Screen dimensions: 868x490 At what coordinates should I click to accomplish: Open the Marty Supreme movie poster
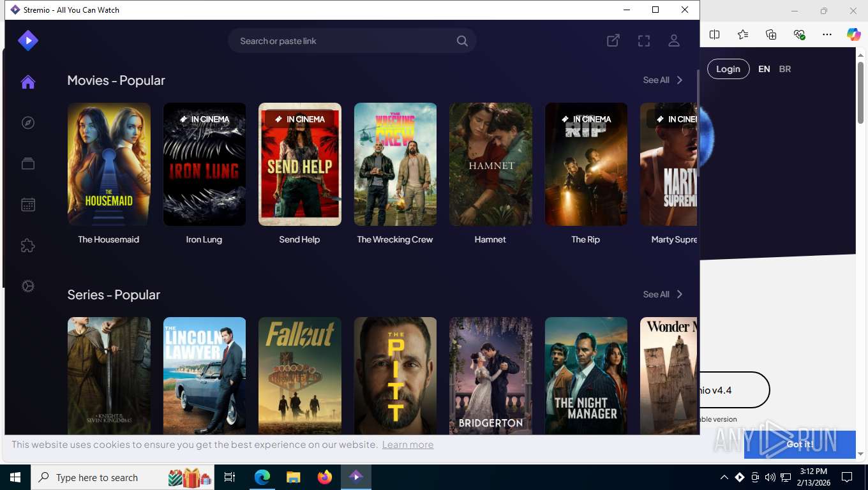668,165
